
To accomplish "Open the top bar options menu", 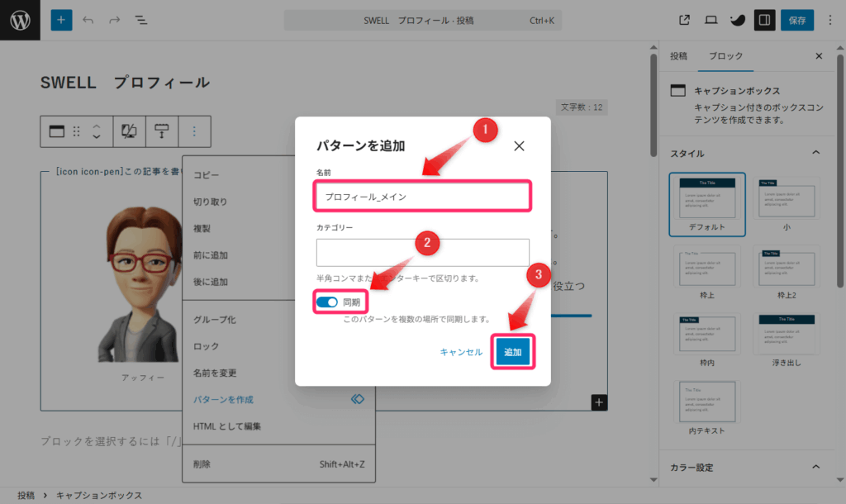I will click(x=829, y=20).
